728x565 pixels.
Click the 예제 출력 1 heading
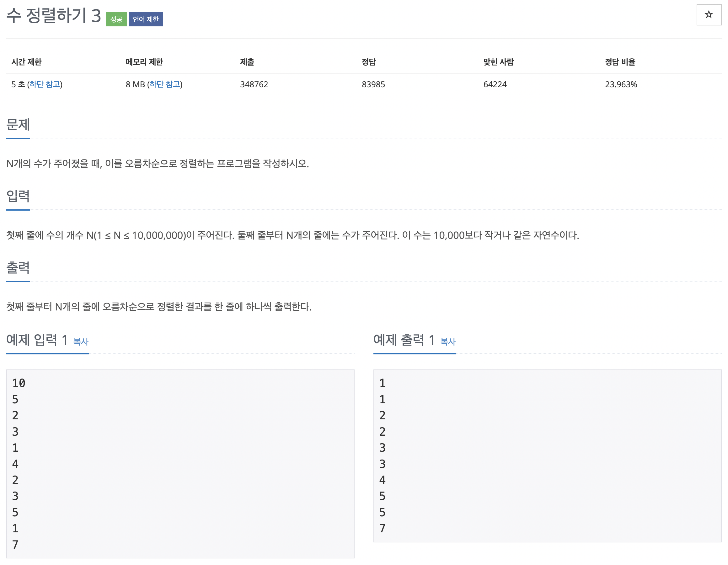pos(404,340)
